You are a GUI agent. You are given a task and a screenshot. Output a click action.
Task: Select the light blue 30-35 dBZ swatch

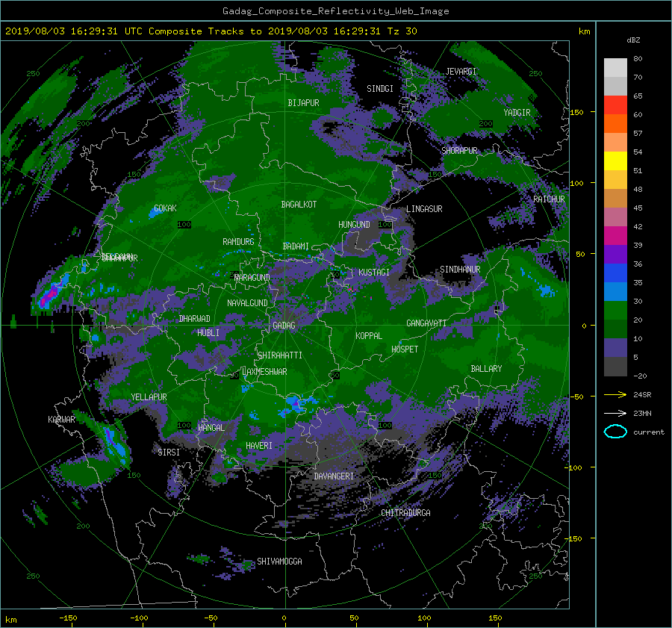click(x=615, y=292)
